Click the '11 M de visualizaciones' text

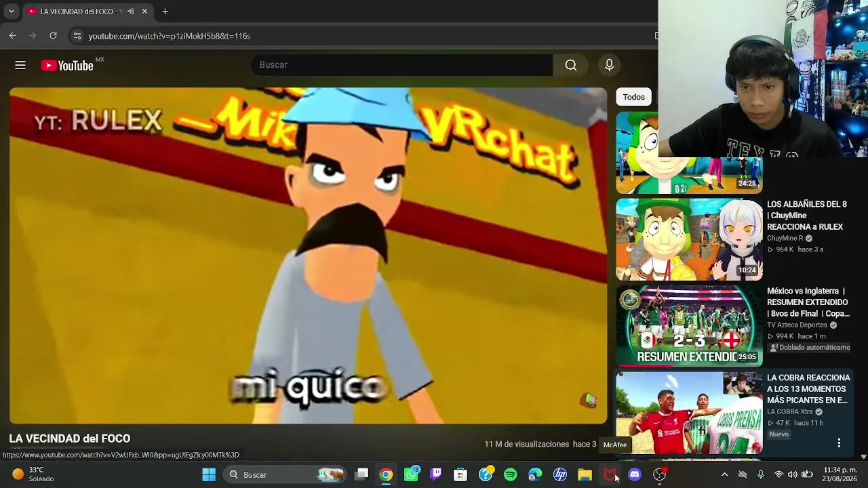(527, 445)
